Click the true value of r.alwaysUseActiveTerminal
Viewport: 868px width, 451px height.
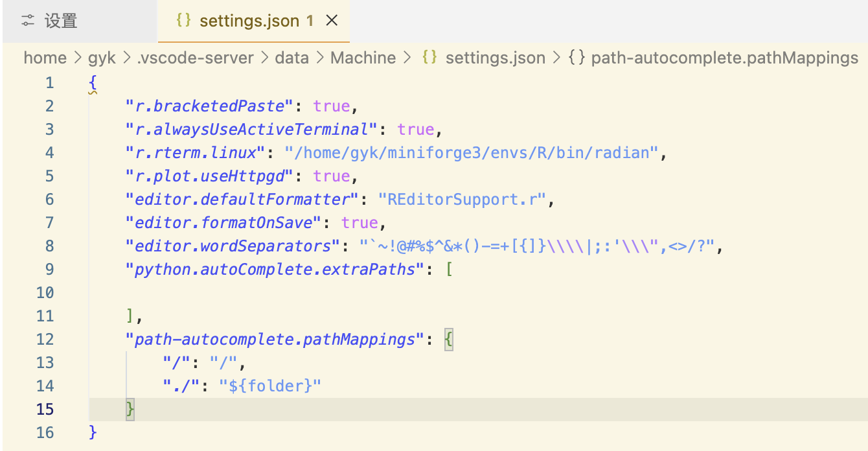click(x=416, y=130)
